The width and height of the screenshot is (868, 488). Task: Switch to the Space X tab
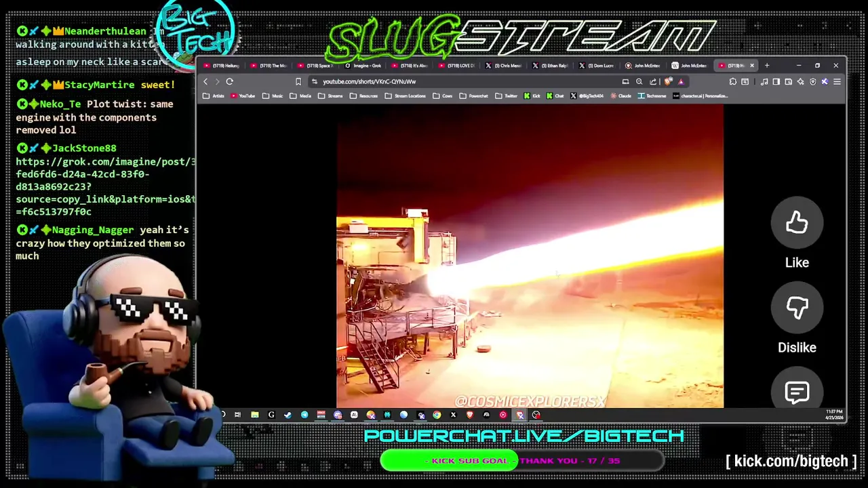(317, 66)
